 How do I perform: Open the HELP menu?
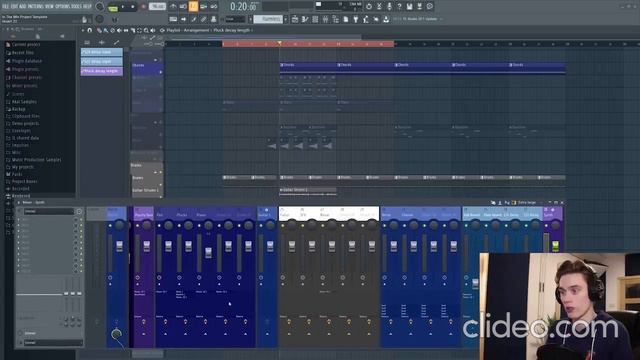coord(87,7)
